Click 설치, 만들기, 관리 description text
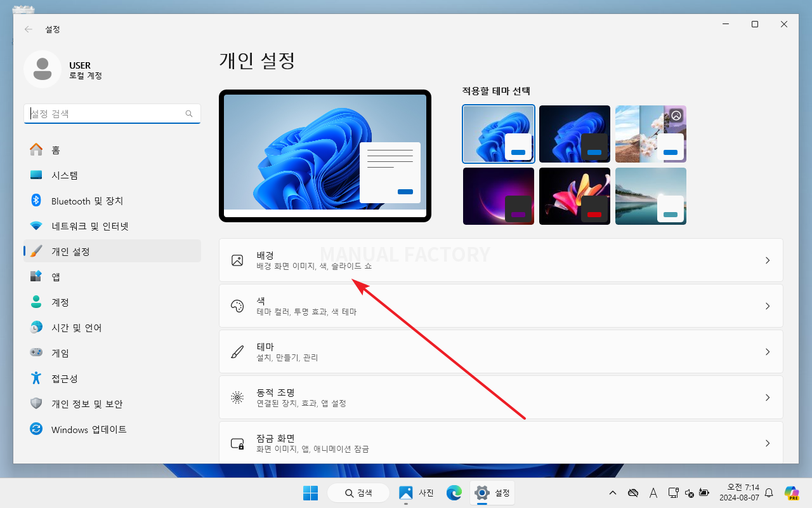812x508 pixels. pyautogui.click(x=287, y=358)
